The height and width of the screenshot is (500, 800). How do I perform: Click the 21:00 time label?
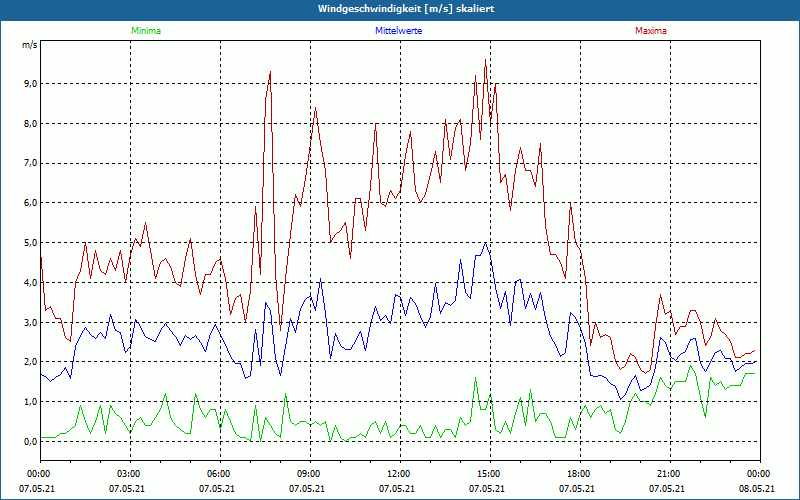666,474
